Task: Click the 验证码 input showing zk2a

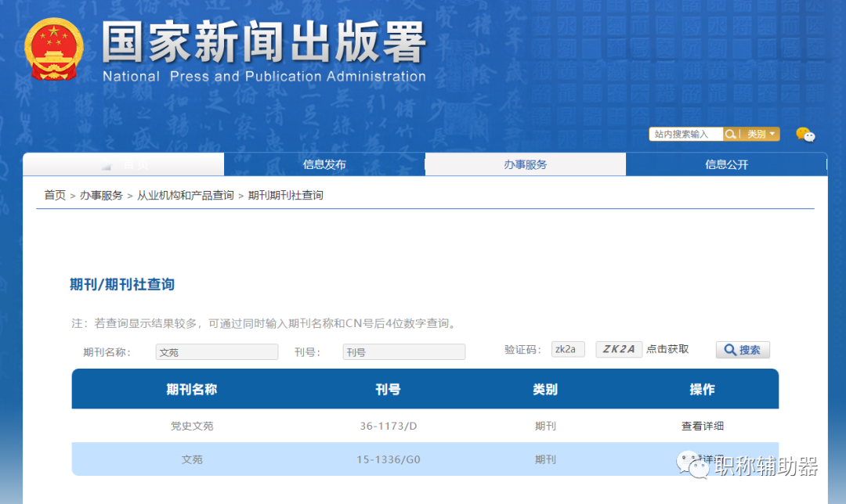Action: coord(568,349)
